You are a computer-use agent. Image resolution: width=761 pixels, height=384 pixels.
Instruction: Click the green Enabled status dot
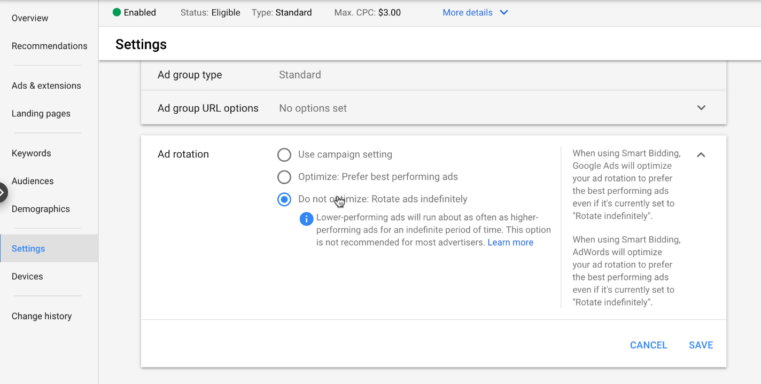click(x=116, y=13)
